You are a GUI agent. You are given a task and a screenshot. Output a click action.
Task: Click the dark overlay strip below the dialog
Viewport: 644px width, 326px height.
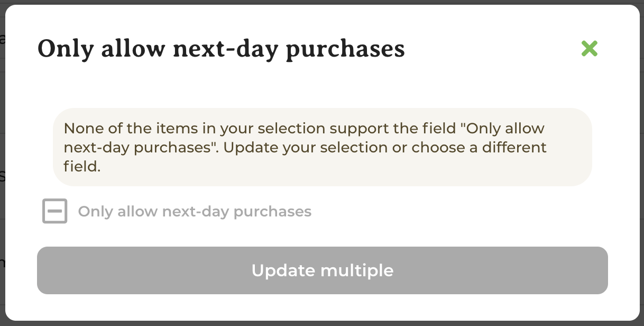(322, 323)
